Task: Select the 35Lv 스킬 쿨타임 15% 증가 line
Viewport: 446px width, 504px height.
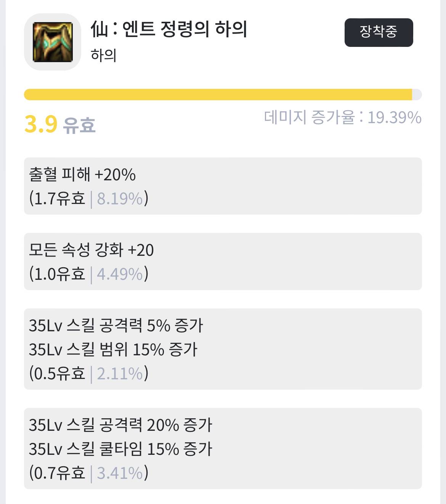Action: pos(120,449)
